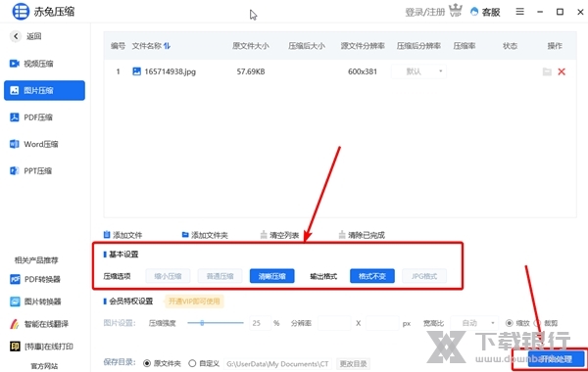This screenshot has height=372, width=588.
Task: Click the 编号 column header
Action: (118, 46)
